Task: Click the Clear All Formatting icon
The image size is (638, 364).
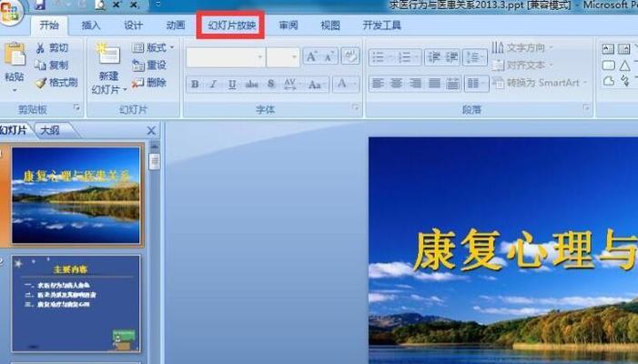Action: click(x=350, y=56)
